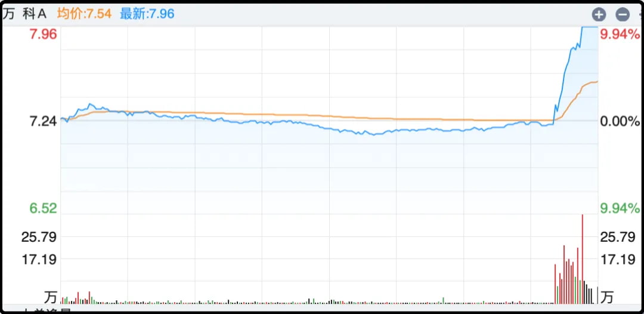Click the left 万 volume unit label
Image resolution: width=644 pixels, height=314 pixels.
point(49,297)
